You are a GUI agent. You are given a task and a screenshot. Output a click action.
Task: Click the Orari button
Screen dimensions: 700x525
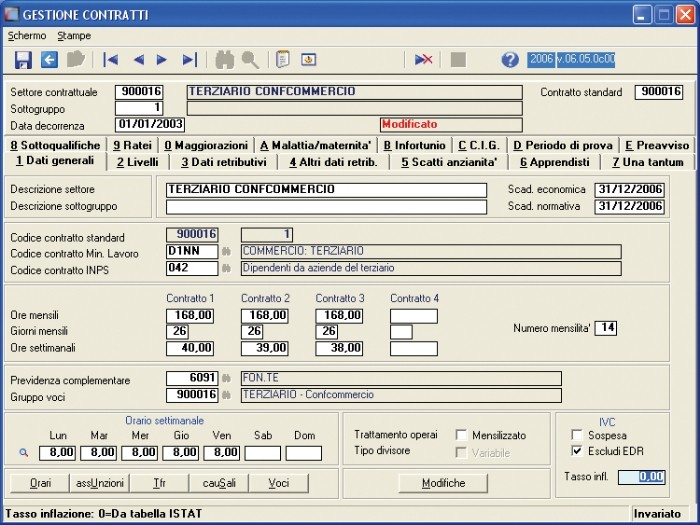coord(40,483)
